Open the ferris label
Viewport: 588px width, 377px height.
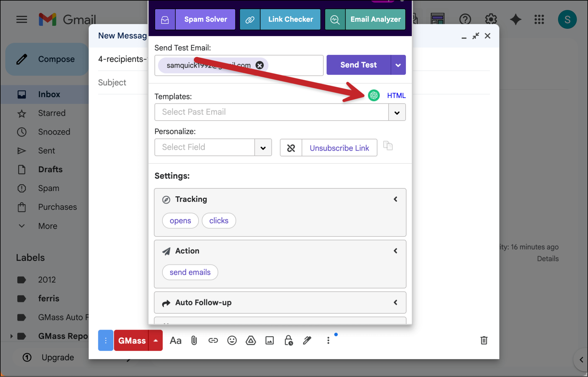49,299
